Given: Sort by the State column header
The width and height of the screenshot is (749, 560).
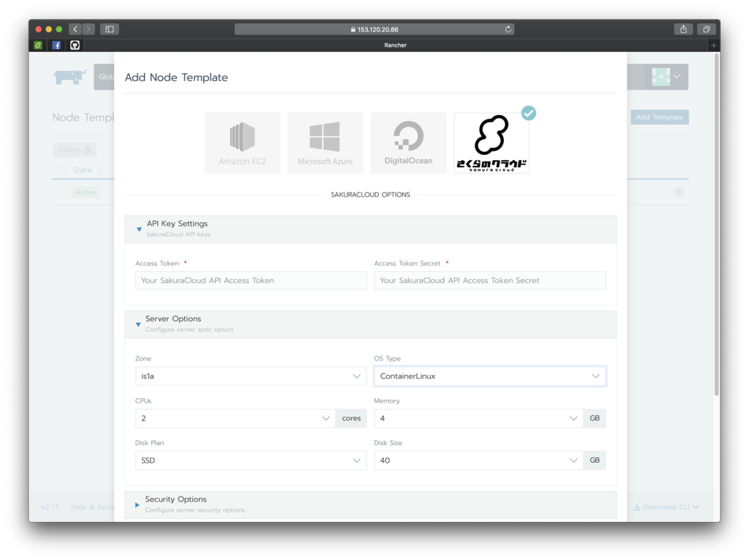Looking at the screenshot, I should pos(87,170).
